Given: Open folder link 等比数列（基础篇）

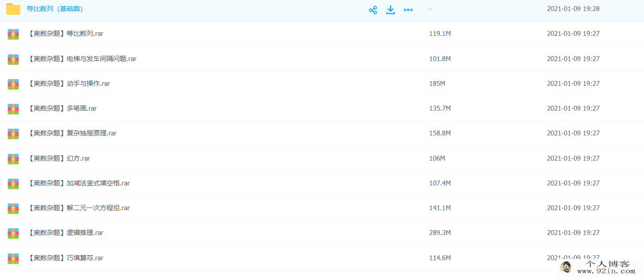Looking at the screenshot, I should tap(55, 9).
